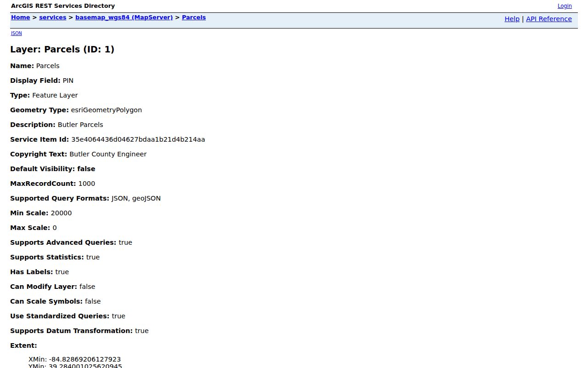Select the Default Visibility: false line
This screenshot has height=368, width=588.
pyautogui.click(x=53, y=169)
